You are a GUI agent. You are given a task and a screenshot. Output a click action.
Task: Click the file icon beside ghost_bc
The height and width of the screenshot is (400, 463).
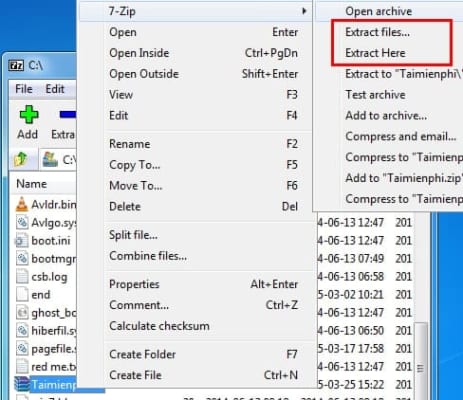[x=22, y=313]
